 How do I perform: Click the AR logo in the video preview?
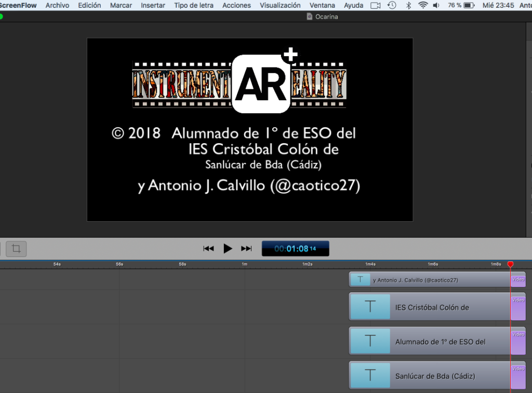click(261, 84)
